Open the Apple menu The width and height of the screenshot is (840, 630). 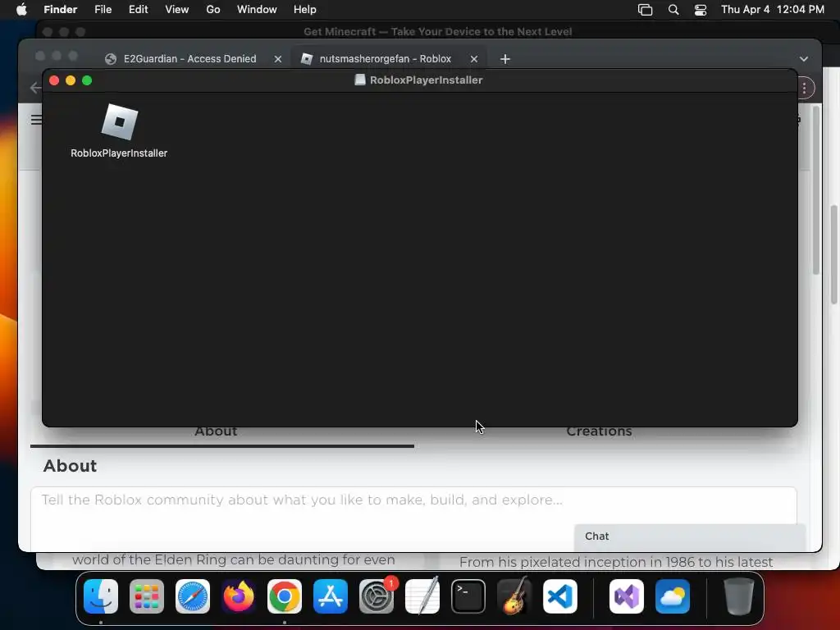coord(21,10)
